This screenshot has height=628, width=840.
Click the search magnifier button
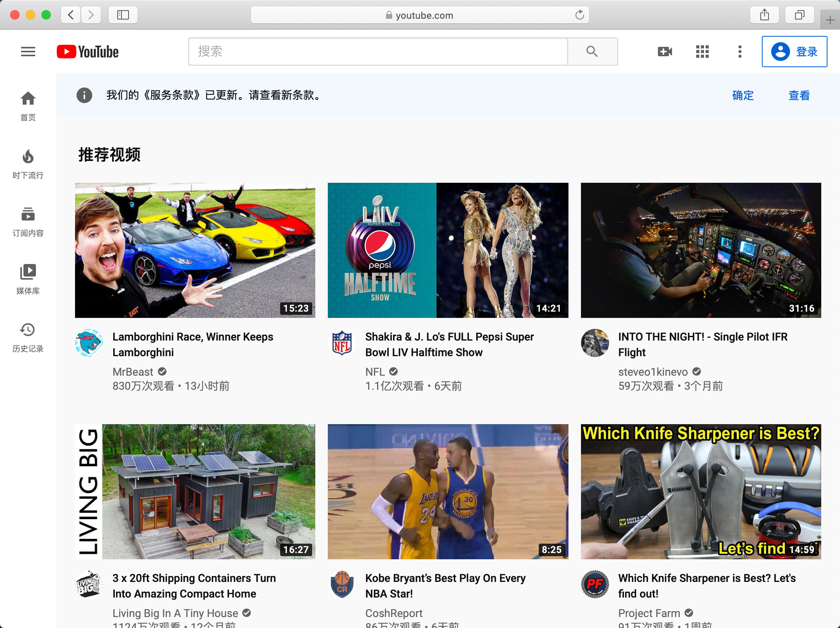592,52
